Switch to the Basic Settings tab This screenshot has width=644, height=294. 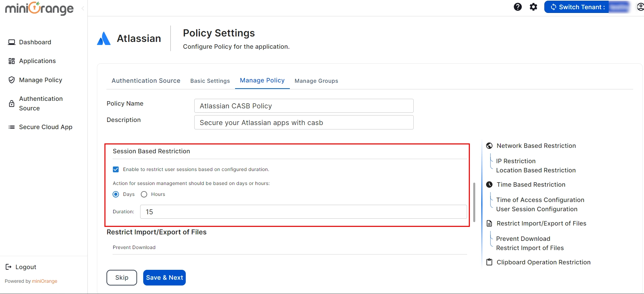[x=210, y=81]
